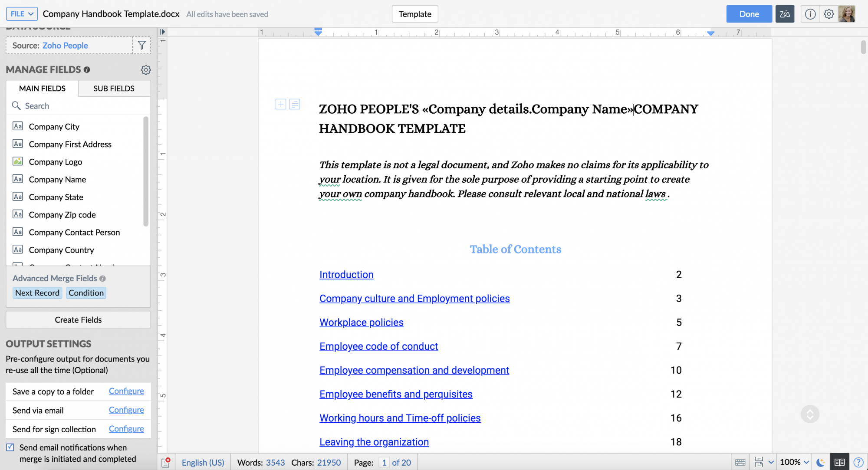Open the 100% zoom level dropdown
The height and width of the screenshot is (470, 868).
point(794,462)
